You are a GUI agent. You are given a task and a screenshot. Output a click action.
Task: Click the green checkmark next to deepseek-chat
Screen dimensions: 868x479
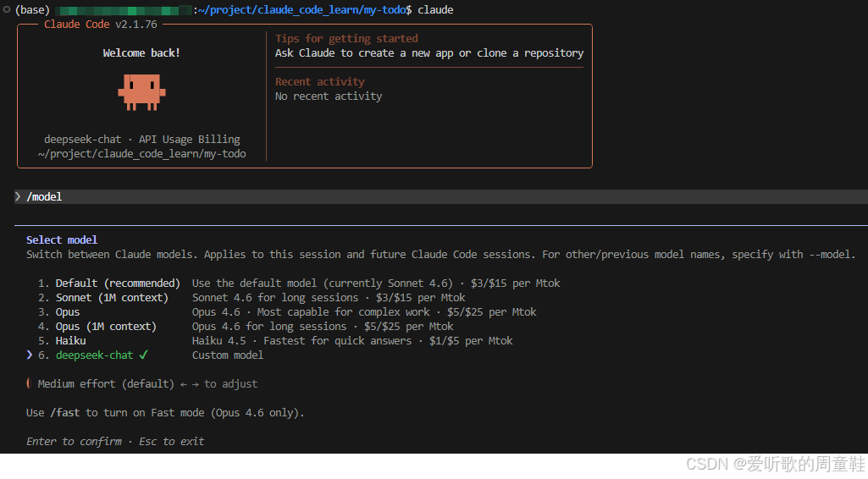pos(143,355)
